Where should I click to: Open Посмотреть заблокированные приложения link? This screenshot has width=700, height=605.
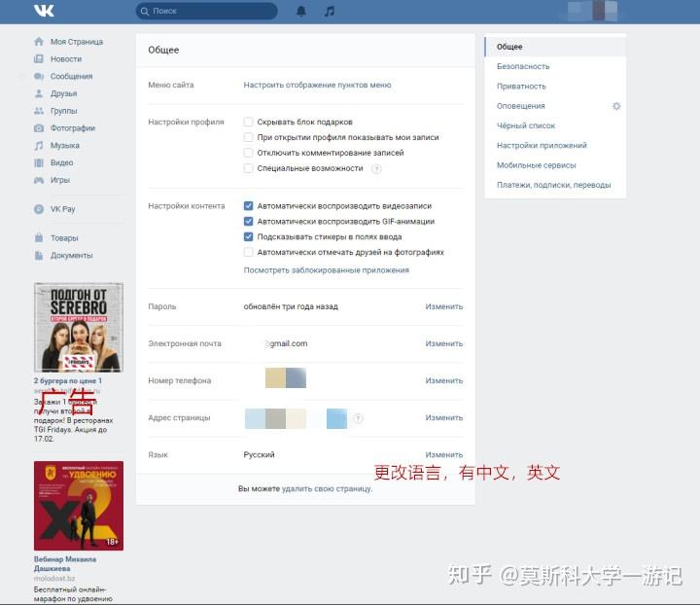(x=326, y=270)
